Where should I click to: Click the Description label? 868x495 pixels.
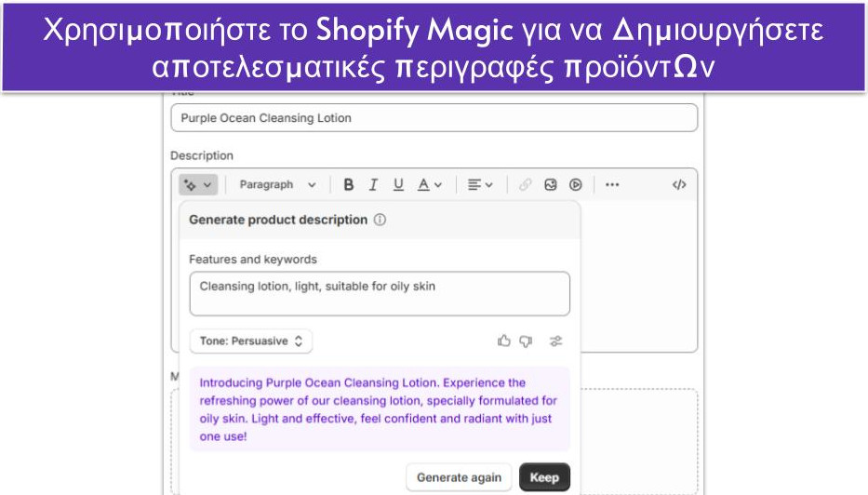click(x=202, y=155)
